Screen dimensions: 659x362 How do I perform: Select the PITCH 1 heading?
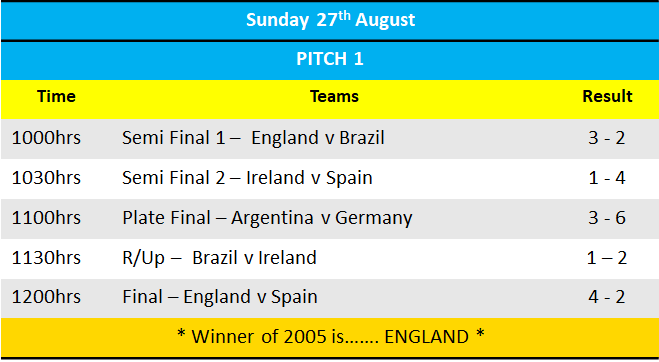tap(330, 58)
